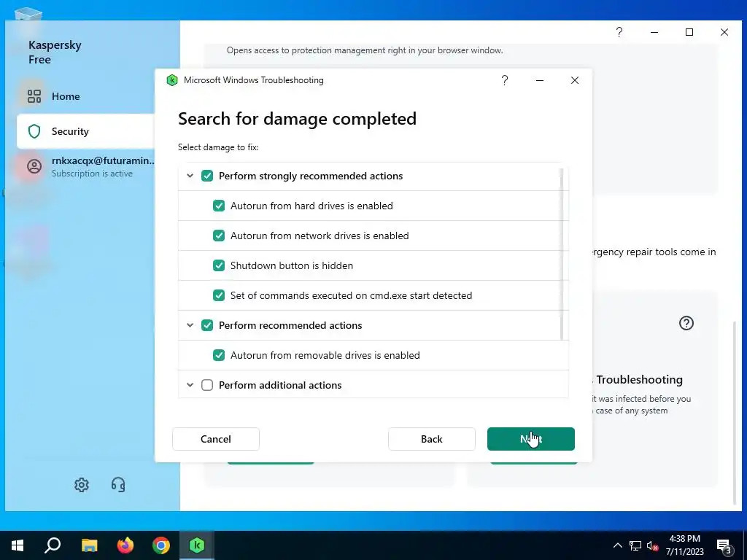747x560 pixels.
Task: Open Kaspersky settings gear icon
Action: (82, 485)
